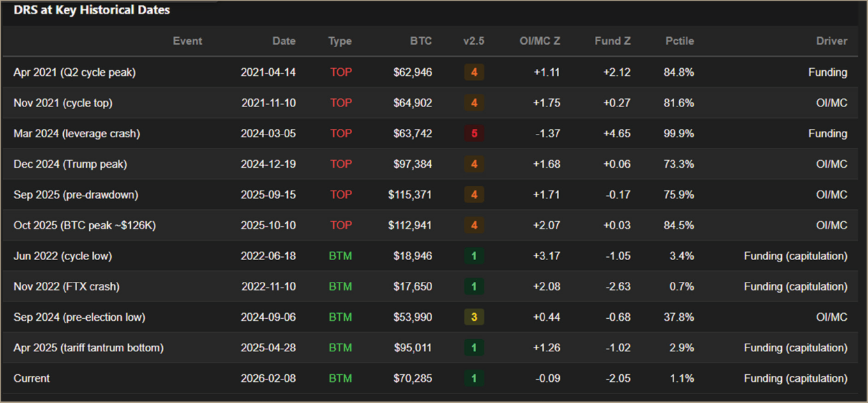
Task: Click the orange 4 badge in Apr 2021 row
Action: tap(474, 72)
